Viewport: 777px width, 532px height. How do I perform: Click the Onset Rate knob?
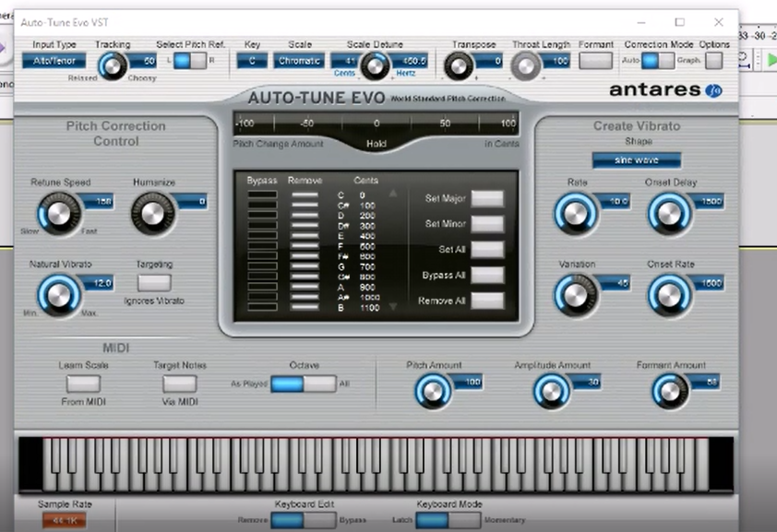point(669,295)
